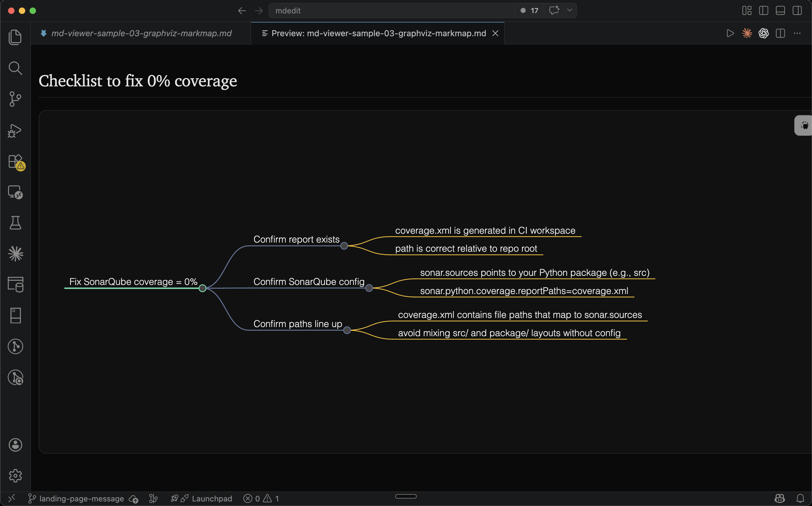Open the Customize Layout control
Screen dimensions: 812x506
click(747, 10)
